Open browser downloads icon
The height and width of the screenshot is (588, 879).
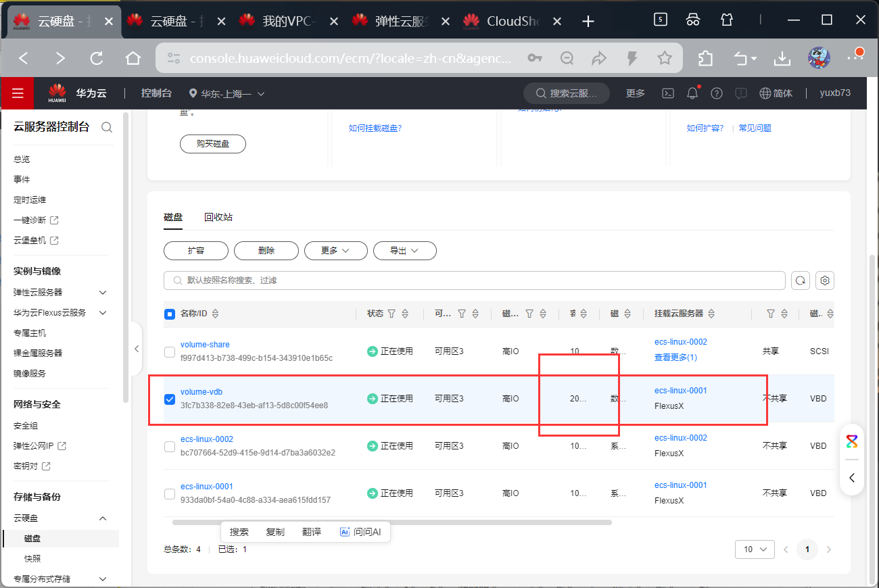[782, 59]
